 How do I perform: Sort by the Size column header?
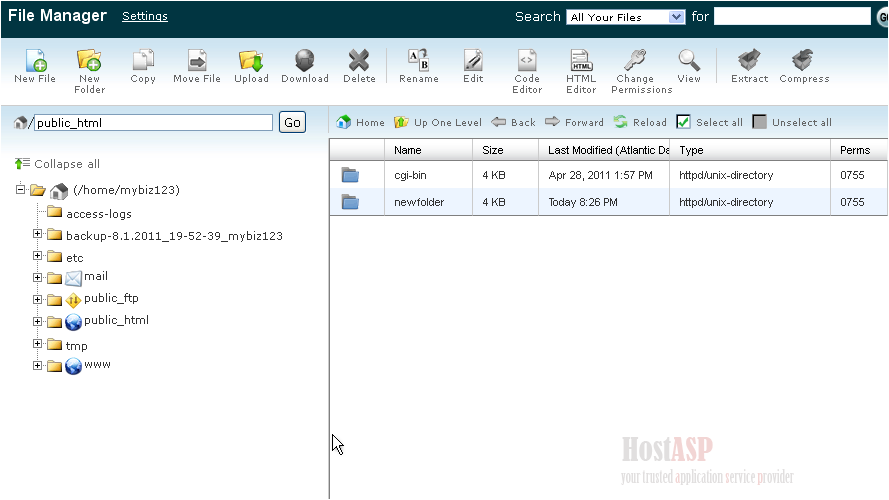pos(493,150)
